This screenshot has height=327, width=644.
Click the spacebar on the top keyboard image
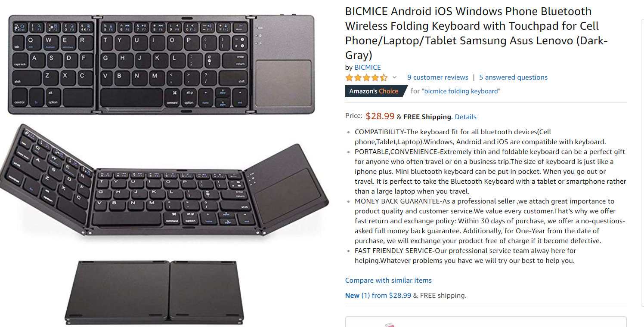pos(132,97)
